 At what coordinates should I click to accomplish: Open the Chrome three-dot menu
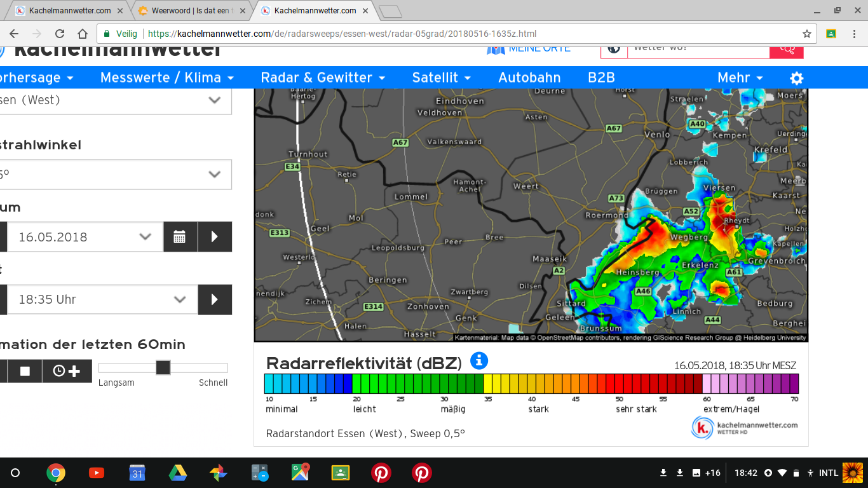click(853, 34)
